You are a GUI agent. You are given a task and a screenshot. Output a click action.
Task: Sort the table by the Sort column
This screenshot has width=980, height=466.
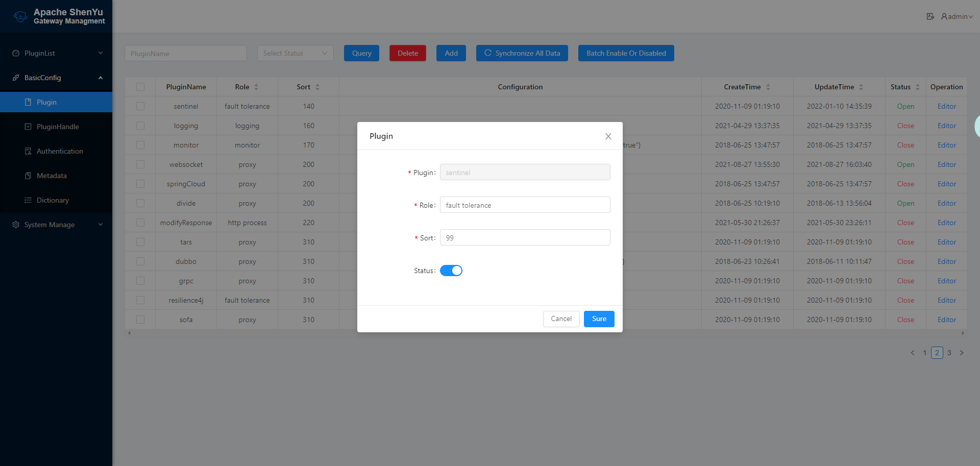[316, 87]
